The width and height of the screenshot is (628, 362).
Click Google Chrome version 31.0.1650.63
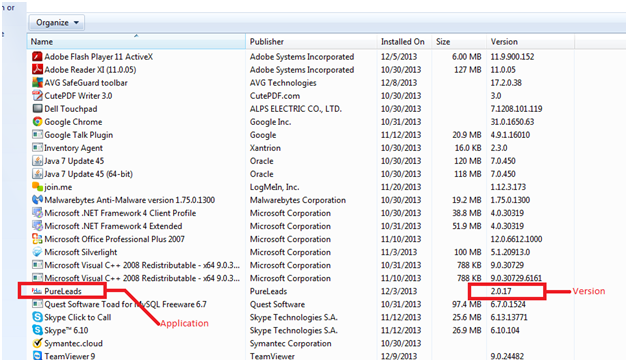pos(512,122)
